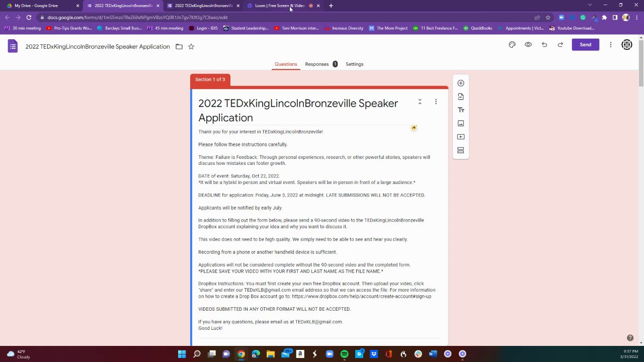Bookmark this page with star icon
644x362 pixels.
tap(548, 18)
